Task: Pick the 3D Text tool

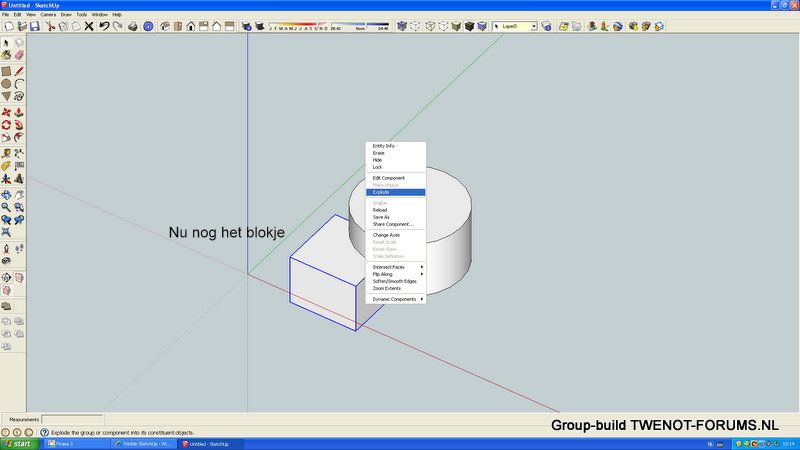Action: [x=19, y=179]
